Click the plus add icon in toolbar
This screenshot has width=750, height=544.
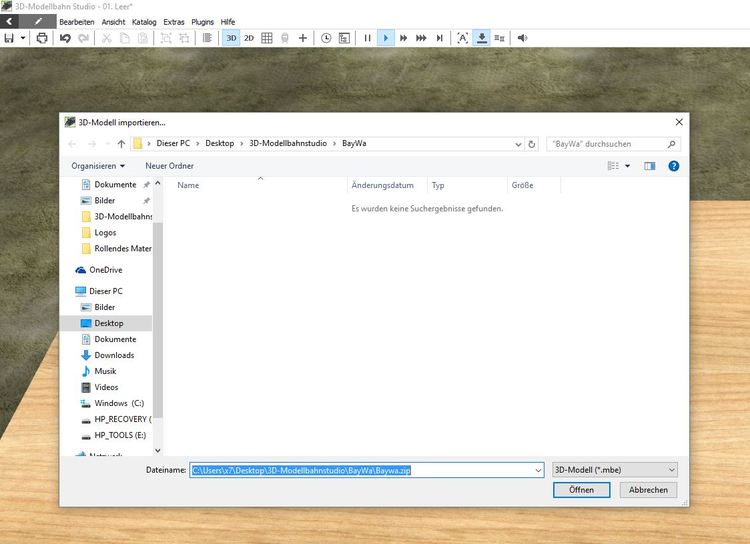[303, 38]
